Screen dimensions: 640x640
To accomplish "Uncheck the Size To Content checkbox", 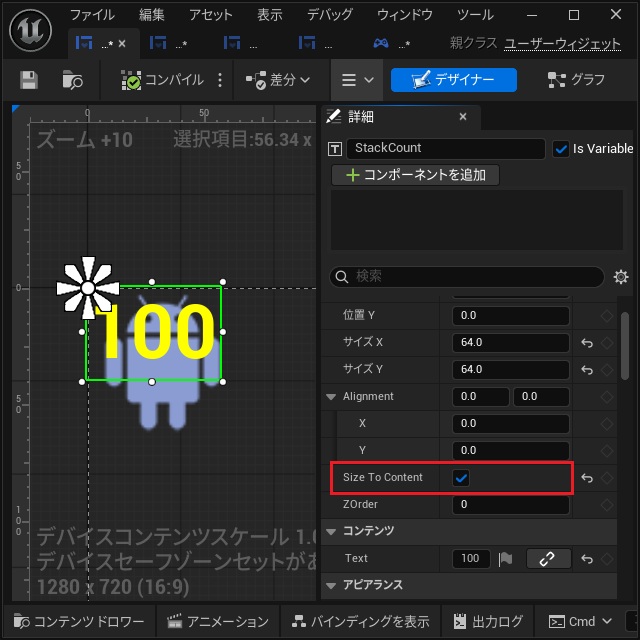I will click(461, 478).
